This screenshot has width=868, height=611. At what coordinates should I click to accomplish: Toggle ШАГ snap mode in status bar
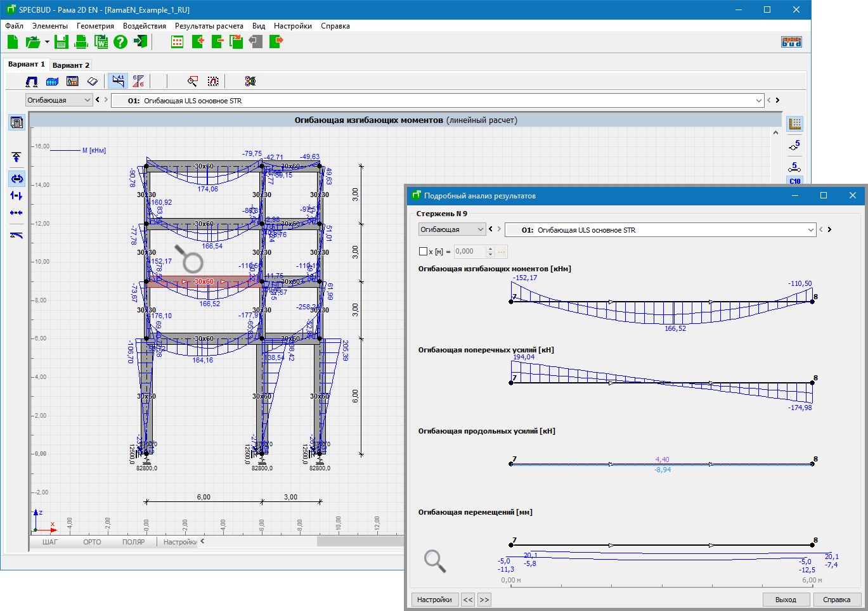tap(49, 542)
